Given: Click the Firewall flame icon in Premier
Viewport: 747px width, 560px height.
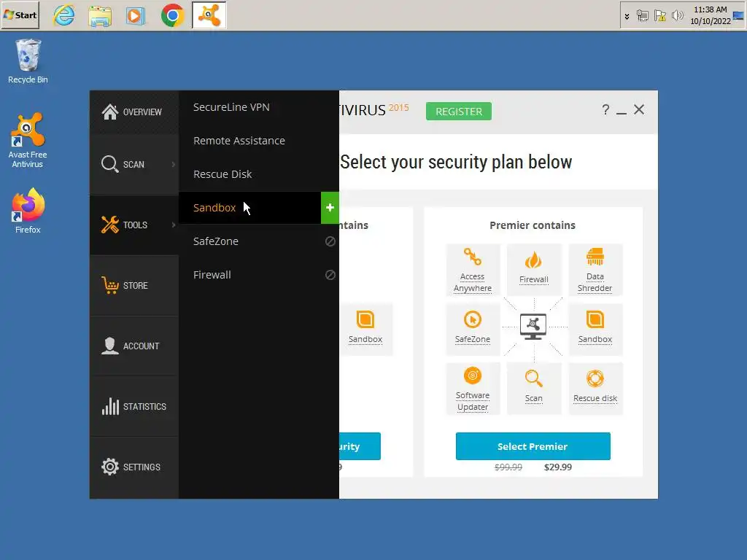Looking at the screenshot, I should [x=533, y=260].
